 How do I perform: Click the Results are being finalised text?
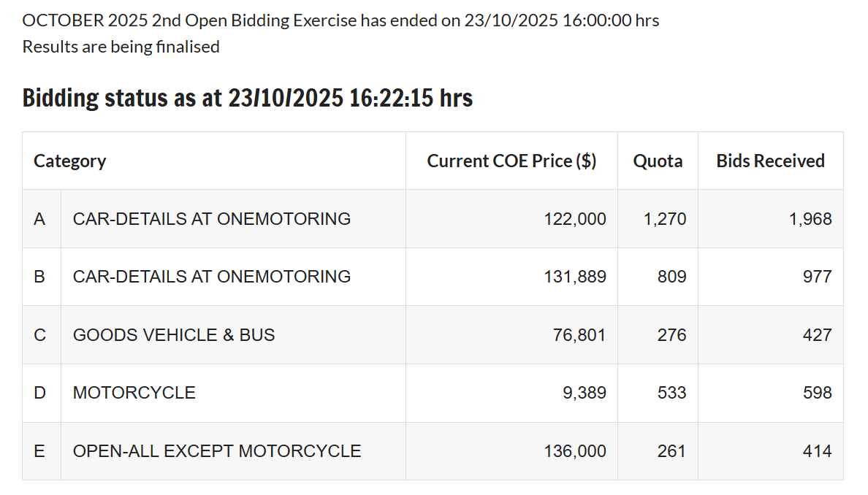121,47
